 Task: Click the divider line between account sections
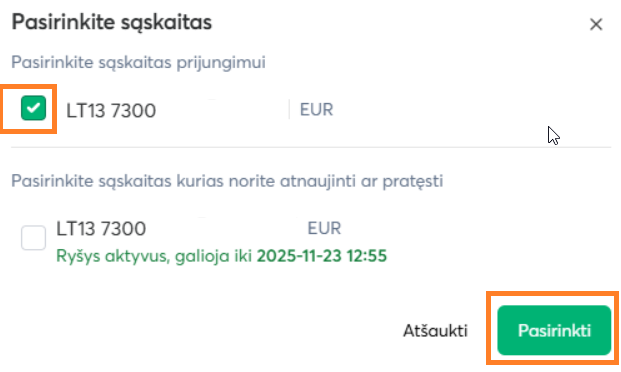[x=311, y=147]
